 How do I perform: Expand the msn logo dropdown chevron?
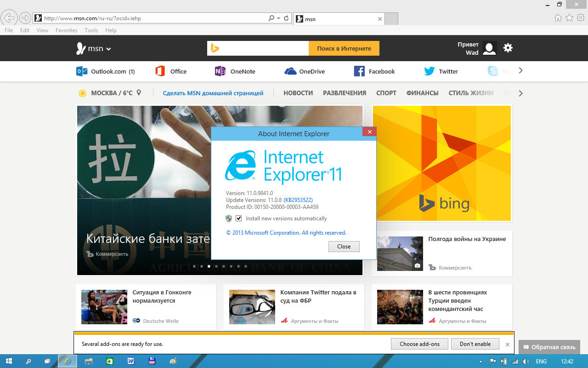pyautogui.click(x=108, y=49)
